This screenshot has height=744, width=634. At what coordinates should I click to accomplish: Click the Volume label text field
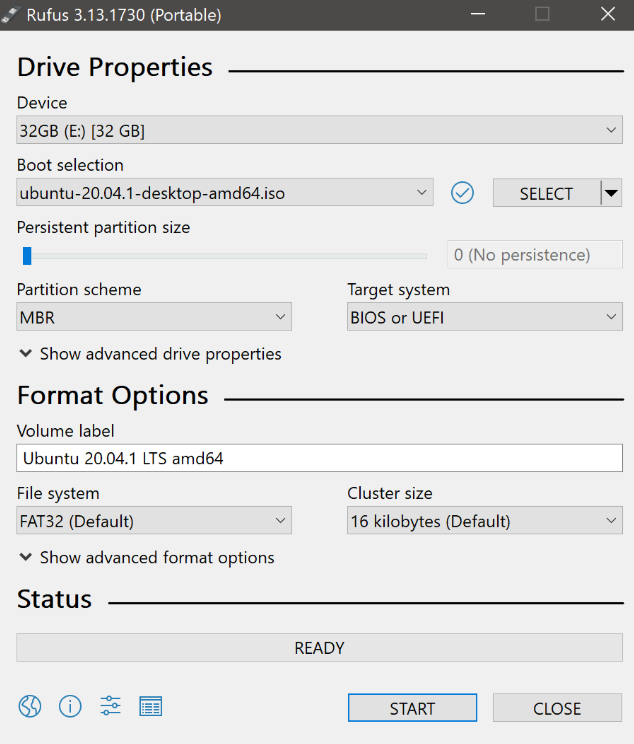pyautogui.click(x=319, y=458)
